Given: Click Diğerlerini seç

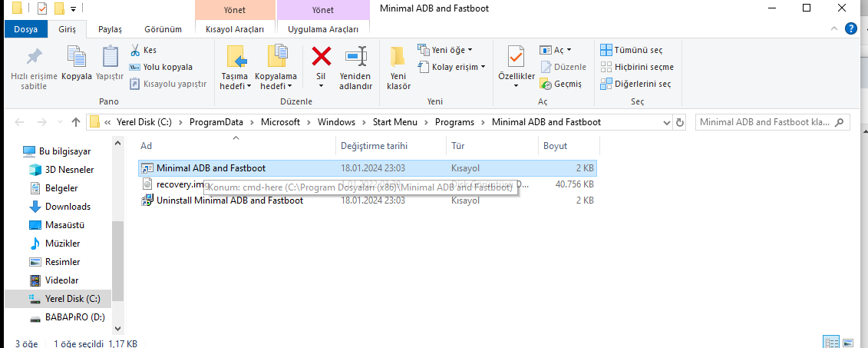Looking at the screenshot, I should point(635,85).
